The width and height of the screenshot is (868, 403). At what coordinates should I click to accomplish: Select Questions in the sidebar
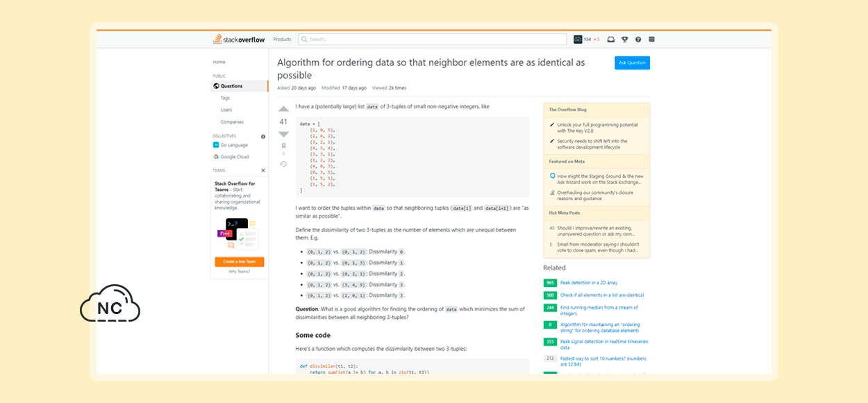239,86
